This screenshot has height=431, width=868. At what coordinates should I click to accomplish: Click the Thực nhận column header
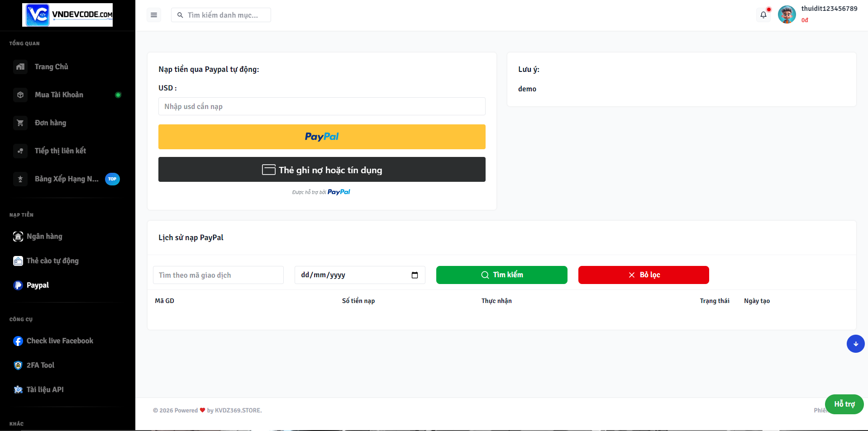pos(496,301)
